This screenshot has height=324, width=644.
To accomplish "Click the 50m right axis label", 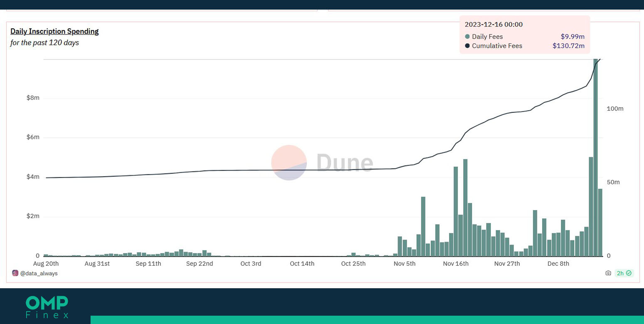I will (613, 182).
